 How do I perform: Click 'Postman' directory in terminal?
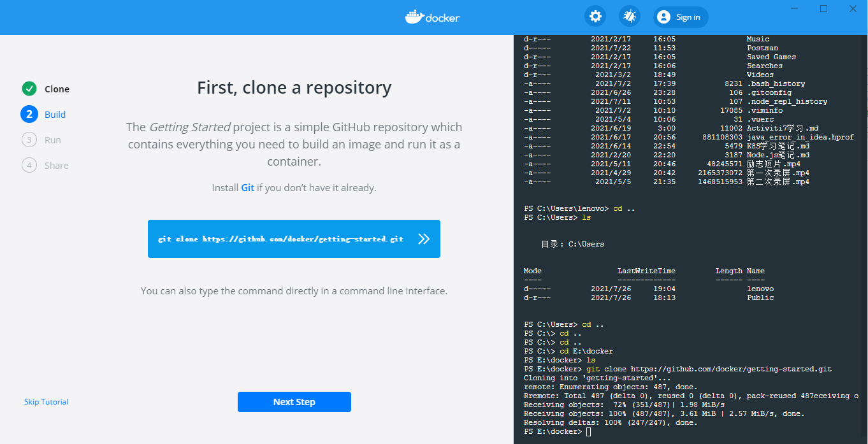[762, 48]
